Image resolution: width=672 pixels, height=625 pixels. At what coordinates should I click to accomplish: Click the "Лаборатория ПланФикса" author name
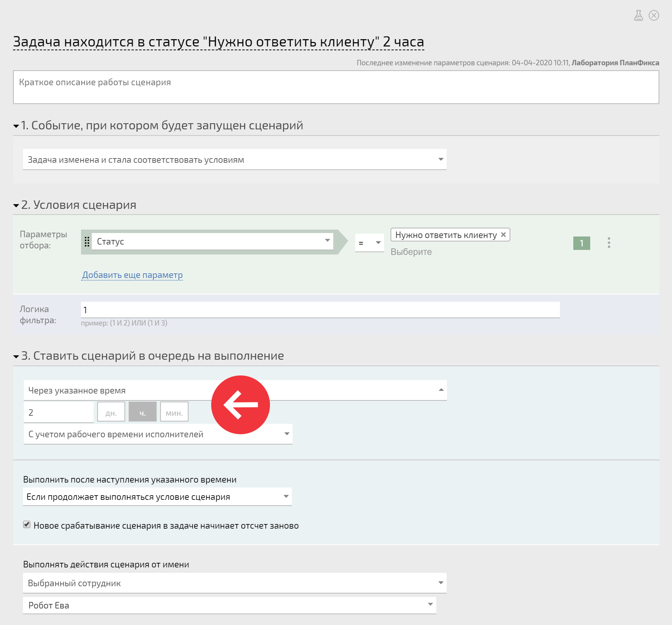coord(615,63)
